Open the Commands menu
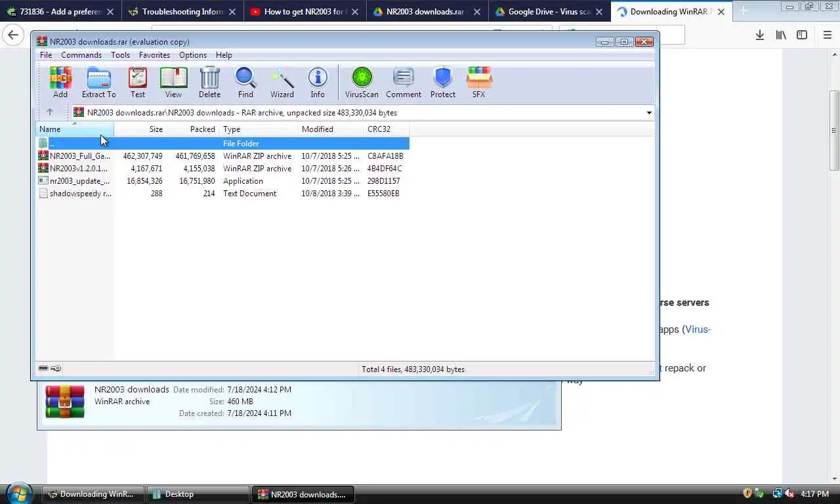 coord(81,55)
